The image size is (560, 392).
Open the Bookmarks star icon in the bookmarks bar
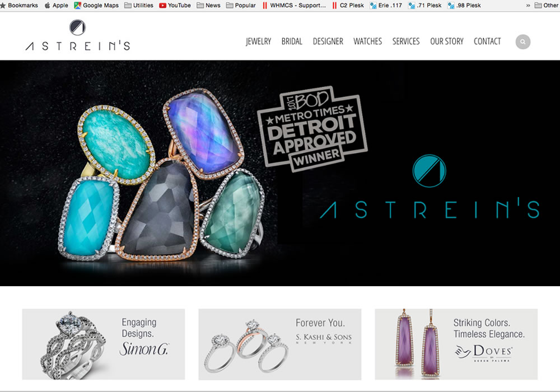[3, 6]
